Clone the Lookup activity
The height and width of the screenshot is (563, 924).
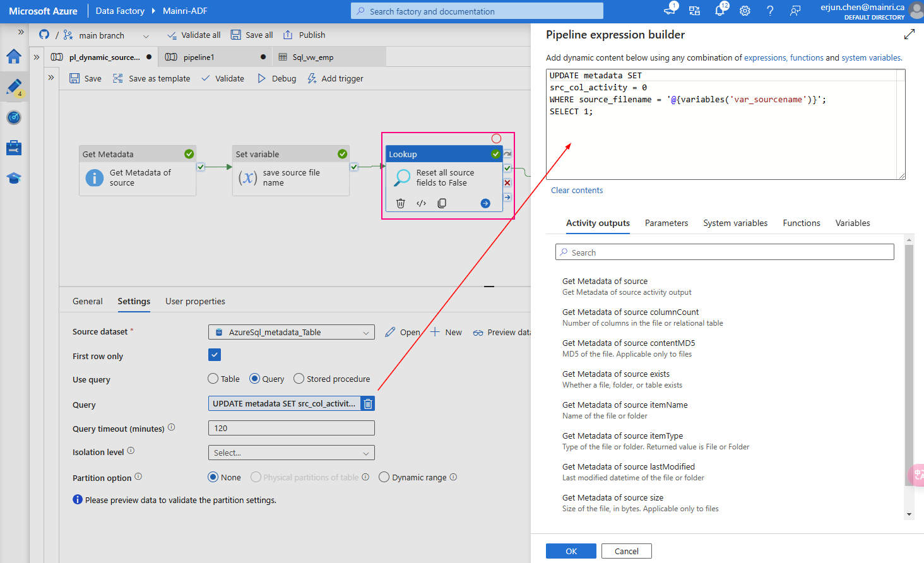pyautogui.click(x=442, y=203)
